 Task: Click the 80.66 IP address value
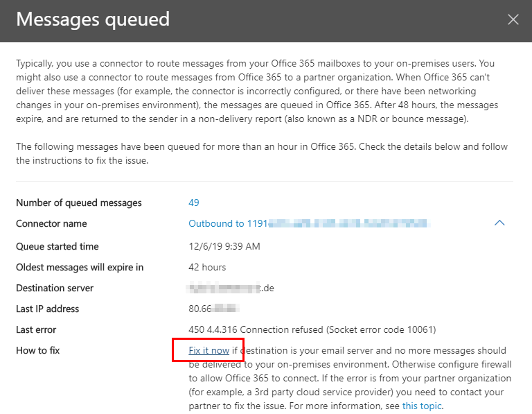tap(214, 309)
